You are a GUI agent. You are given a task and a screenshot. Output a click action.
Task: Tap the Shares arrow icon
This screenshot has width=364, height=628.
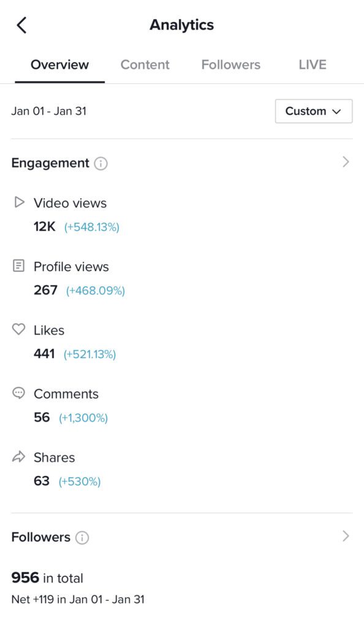tap(19, 456)
